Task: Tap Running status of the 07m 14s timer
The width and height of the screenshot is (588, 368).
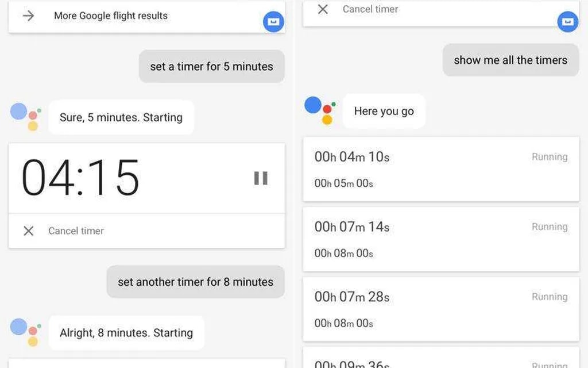Action: [549, 227]
